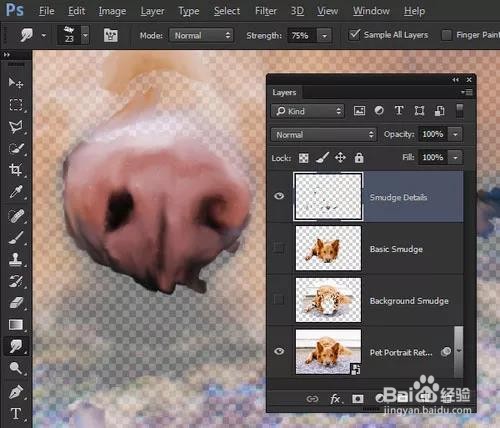Hide the Smudge Details layer

[x=279, y=196]
